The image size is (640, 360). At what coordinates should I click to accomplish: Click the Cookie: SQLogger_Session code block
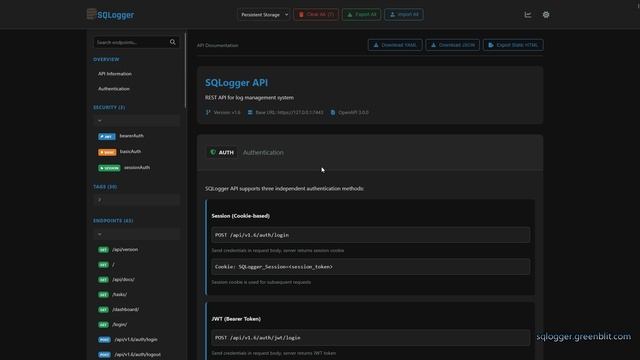coord(371,267)
